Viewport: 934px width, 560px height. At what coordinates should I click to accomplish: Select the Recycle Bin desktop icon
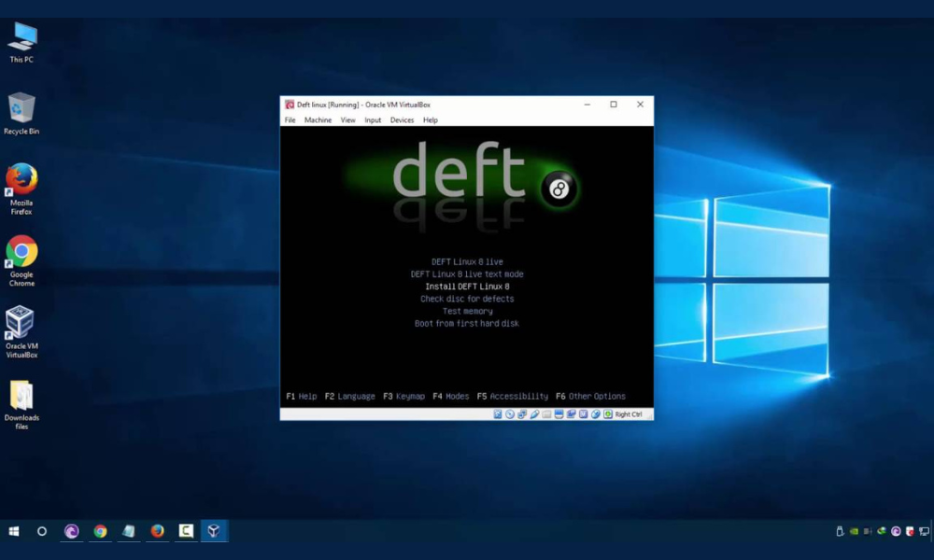21,114
